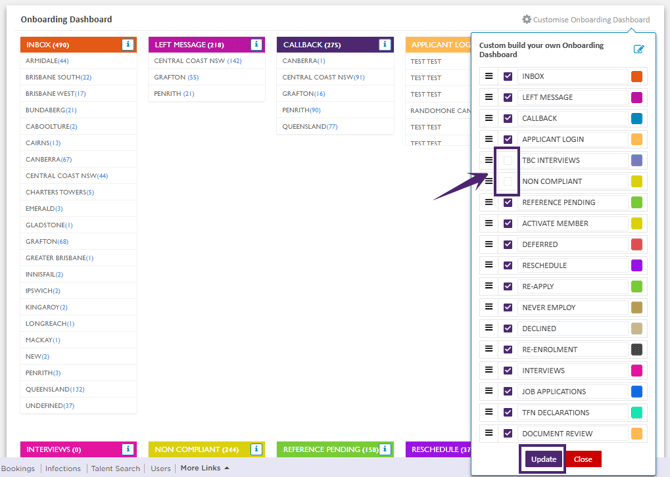Click the drag handle icon for the NEVER EMPLOY row
Screen dimensions: 670x477
click(x=489, y=307)
